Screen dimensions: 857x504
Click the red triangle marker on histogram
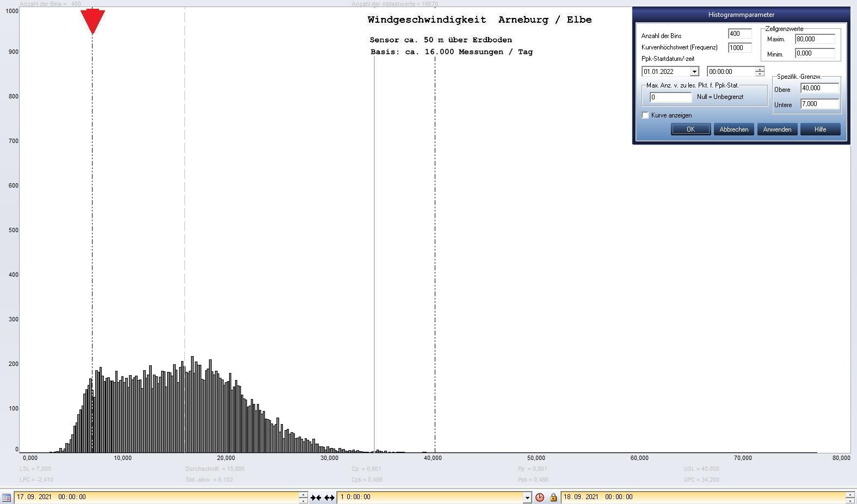pyautogui.click(x=93, y=21)
